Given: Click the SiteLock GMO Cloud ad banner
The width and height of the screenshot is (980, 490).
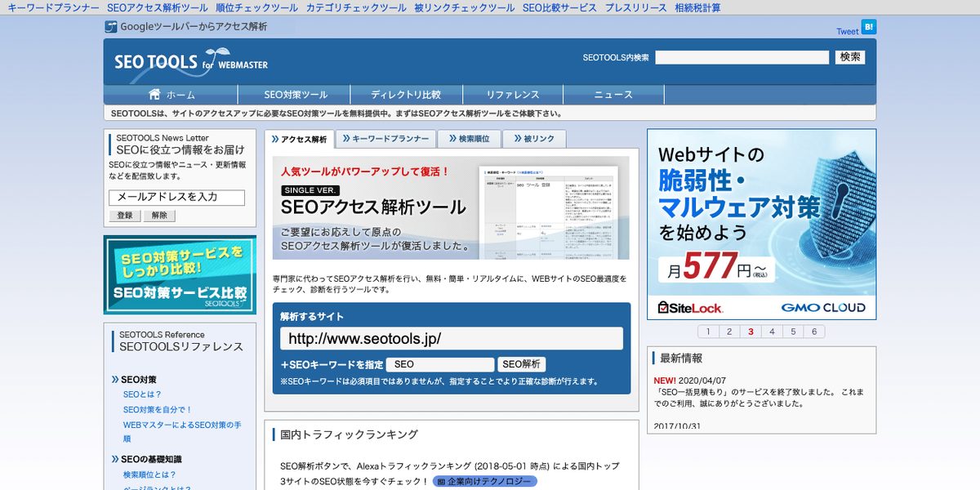Looking at the screenshot, I should click(x=761, y=224).
